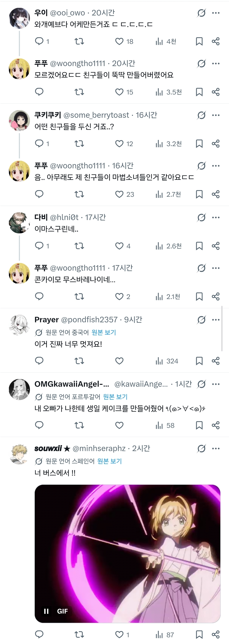Image resolution: width=229 pixels, height=644 pixels.
Task: Show original Chinese text of Prayer's tweet
Action: click(104, 332)
